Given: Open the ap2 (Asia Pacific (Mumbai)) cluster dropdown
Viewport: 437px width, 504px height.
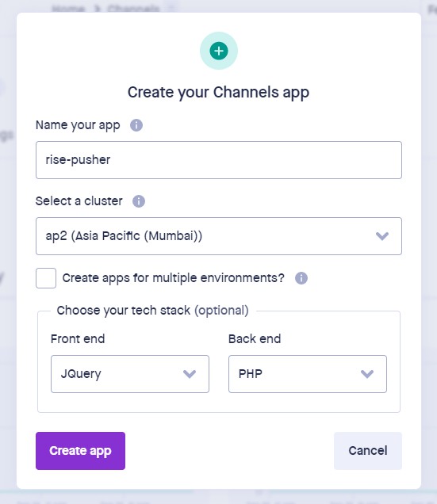Looking at the screenshot, I should (219, 236).
